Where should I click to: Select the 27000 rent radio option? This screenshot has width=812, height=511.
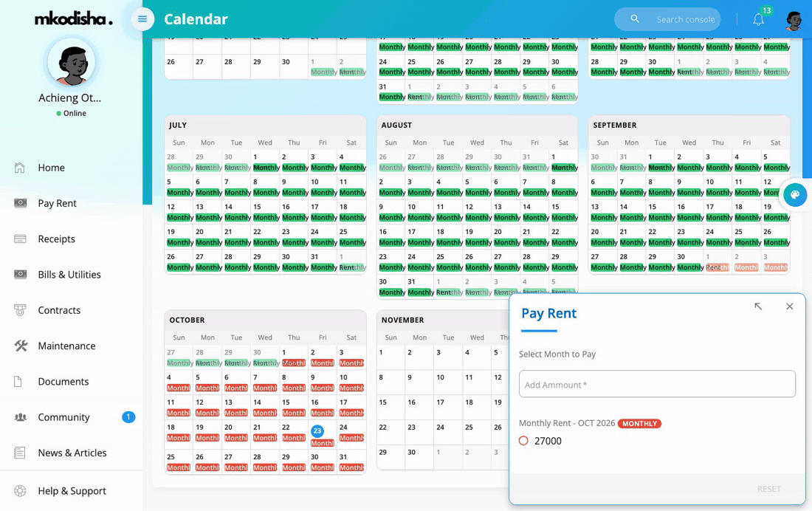523,441
